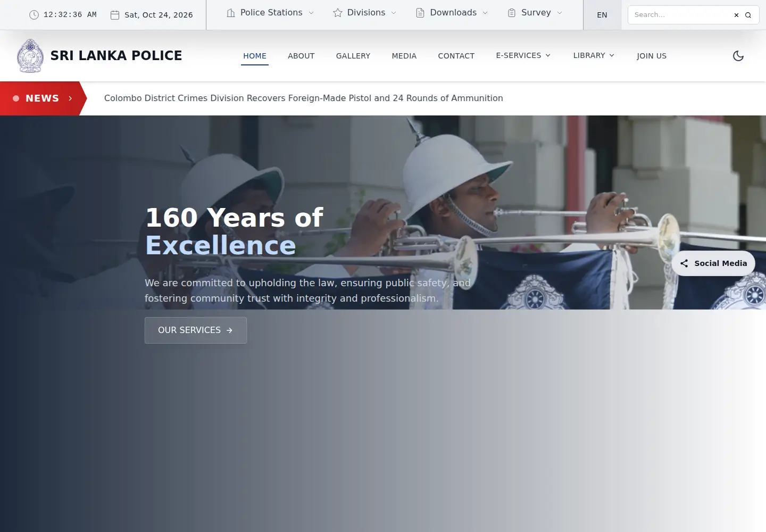Click the magnifier search icon
This screenshot has width=766, height=532.
(748, 15)
